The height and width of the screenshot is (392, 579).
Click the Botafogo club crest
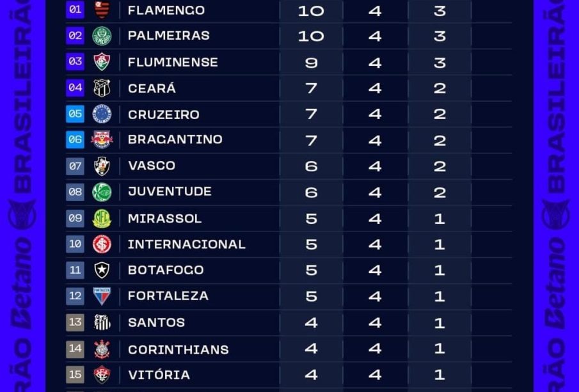coord(102,270)
